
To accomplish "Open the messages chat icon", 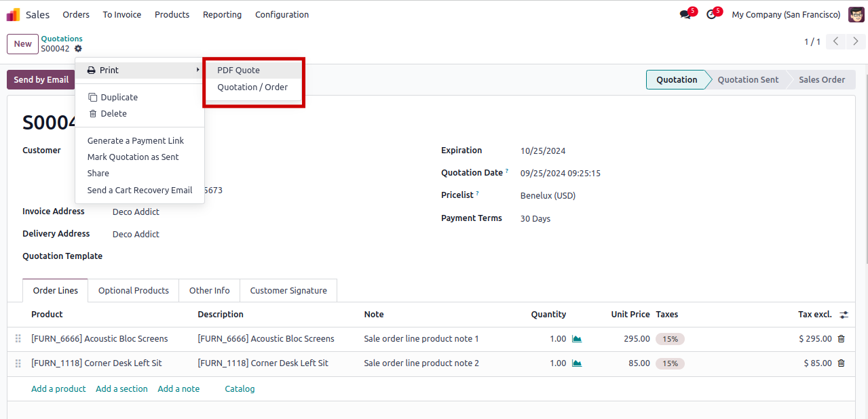I will coord(685,14).
